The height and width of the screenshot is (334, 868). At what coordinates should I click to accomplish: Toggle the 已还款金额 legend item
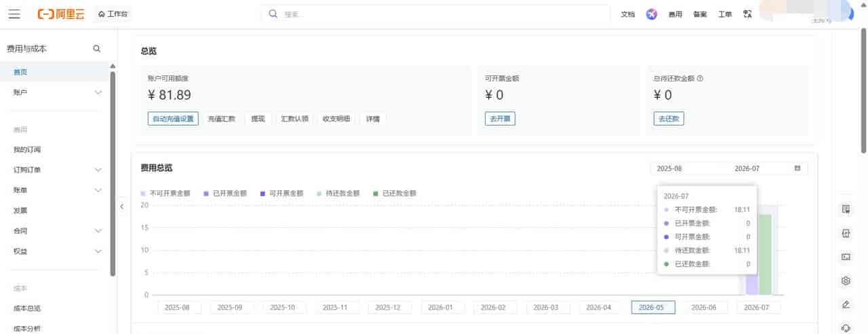tap(395, 193)
